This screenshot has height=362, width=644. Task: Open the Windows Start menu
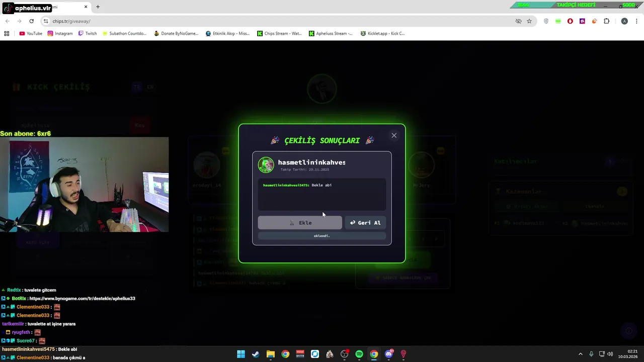click(241, 354)
